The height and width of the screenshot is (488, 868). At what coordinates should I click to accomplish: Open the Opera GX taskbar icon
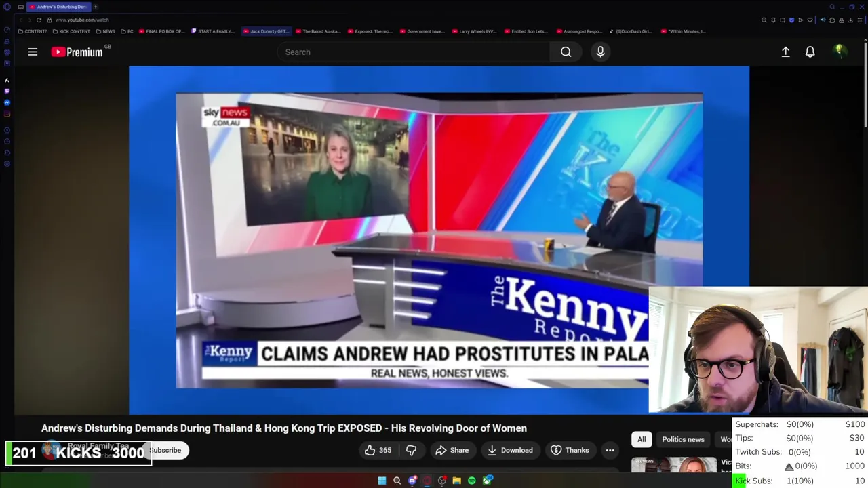coord(427,481)
